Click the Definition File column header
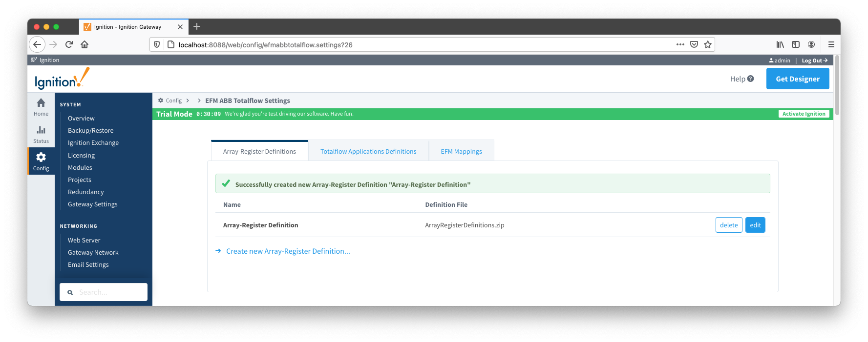The width and height of the screenshot is (868, 342). [x=446, y=204]
